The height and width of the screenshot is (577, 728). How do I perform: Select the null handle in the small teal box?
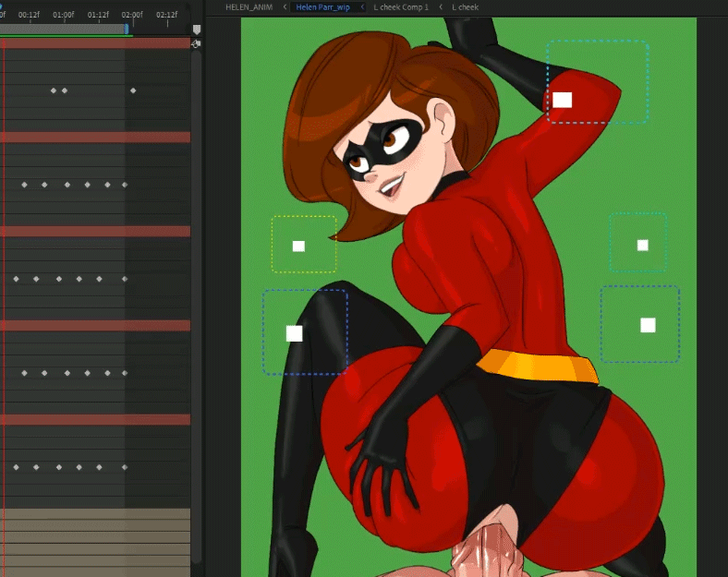pos(643,245)
